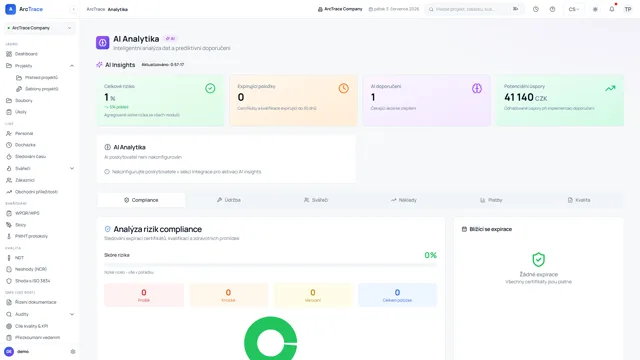640x360 pixels.
Task: Click the AI badge beside the title
Action: click(170, 38)
